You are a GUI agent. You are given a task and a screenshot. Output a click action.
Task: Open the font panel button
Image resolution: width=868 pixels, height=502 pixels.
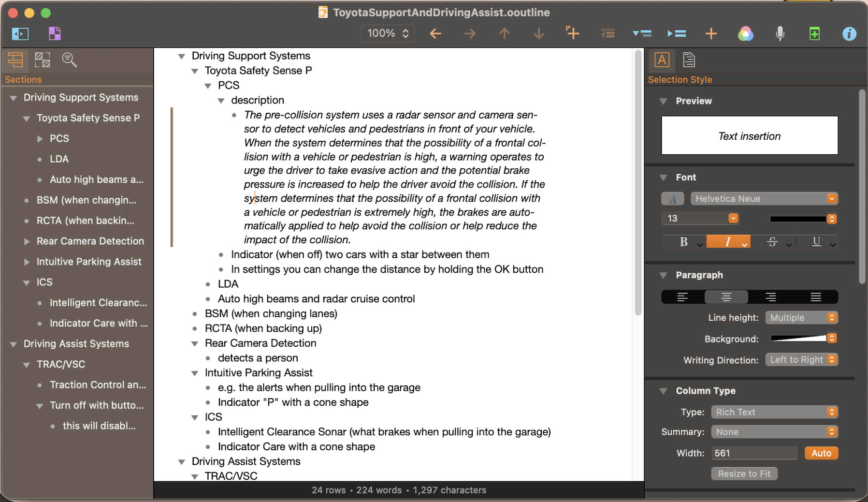click(x=672, y=199)
